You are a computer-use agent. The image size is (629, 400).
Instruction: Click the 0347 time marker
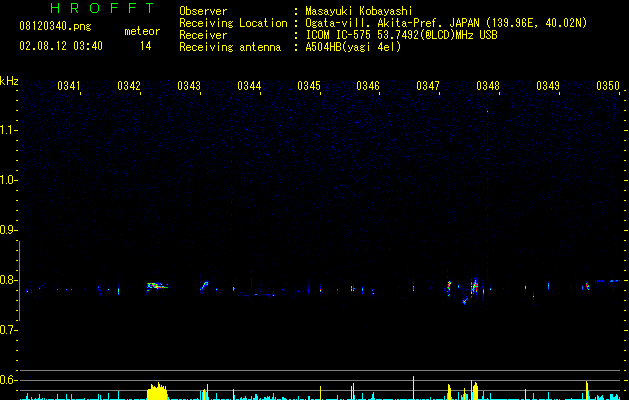(x=428, y=86)
